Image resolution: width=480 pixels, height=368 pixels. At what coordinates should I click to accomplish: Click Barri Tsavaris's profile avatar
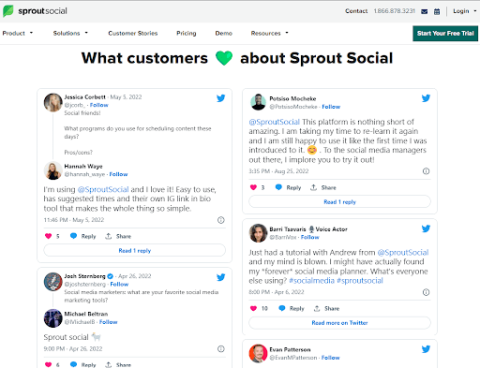point(258,233)
